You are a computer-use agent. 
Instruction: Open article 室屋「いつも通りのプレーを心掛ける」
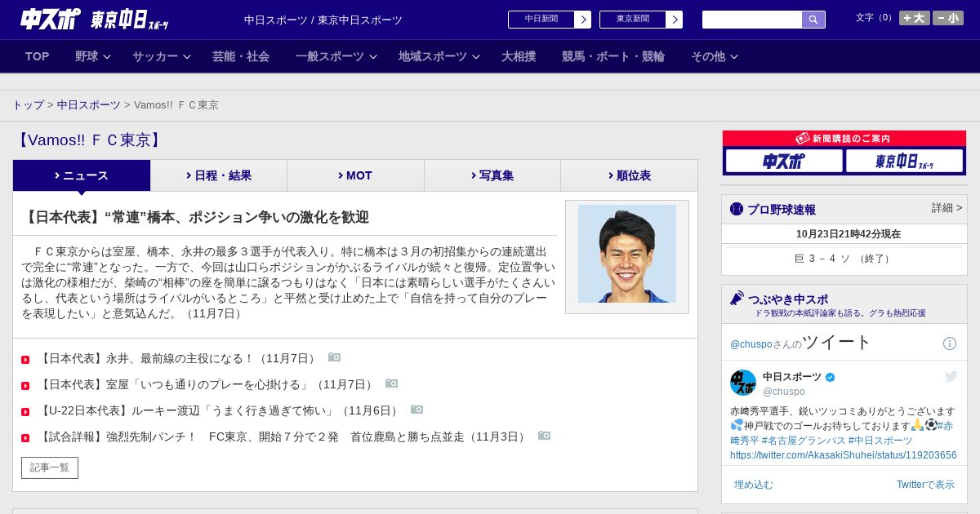tap(208, 384)
